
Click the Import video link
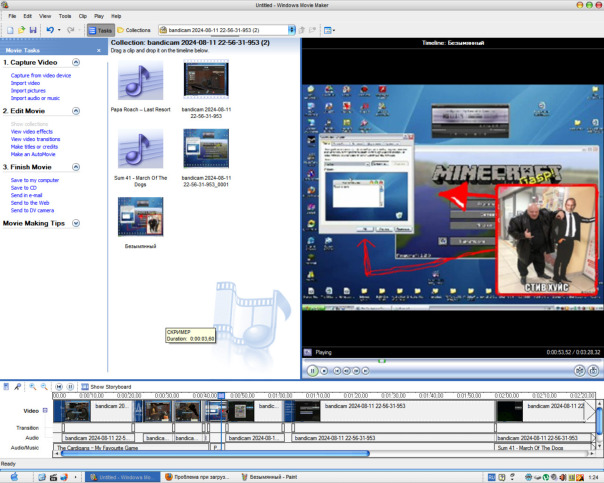tap(25, 83)
